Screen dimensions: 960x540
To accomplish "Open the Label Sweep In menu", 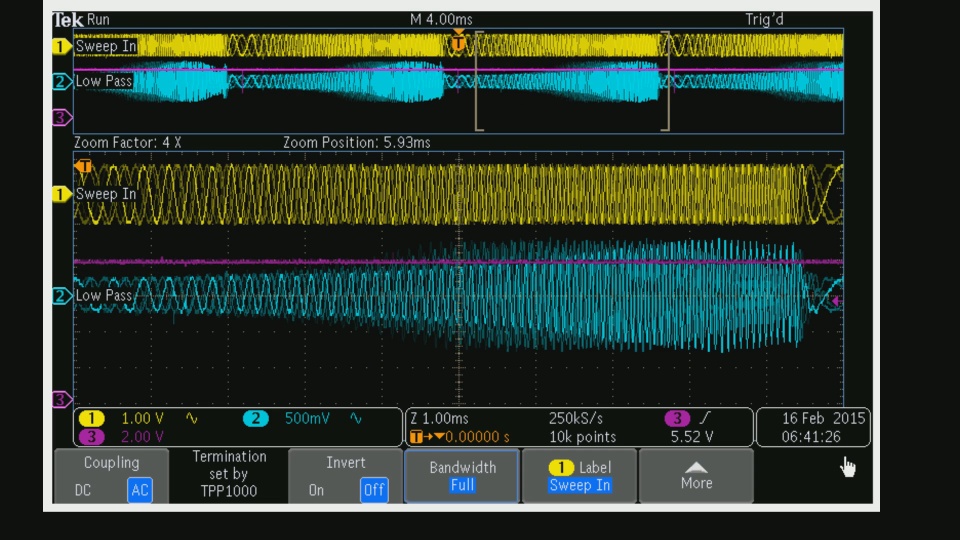I will pyautogui.click(x=579, y=476).
